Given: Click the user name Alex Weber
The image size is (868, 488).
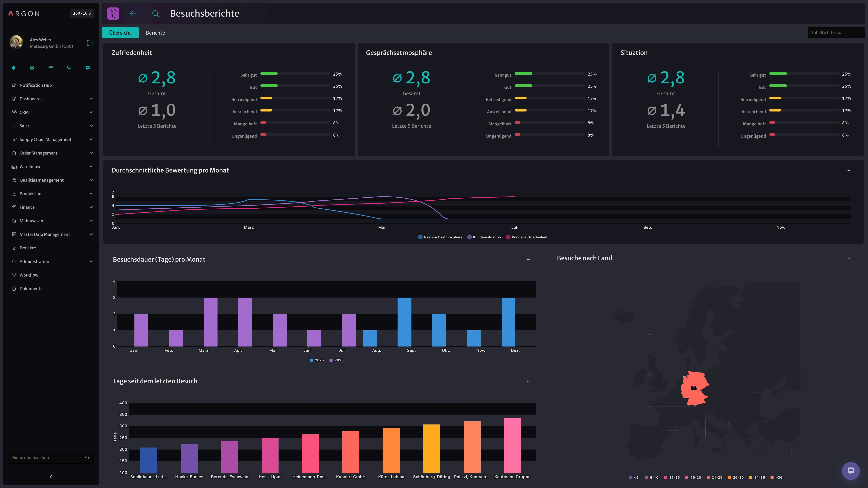Looking at the screenshot, I should pos(41,40).
